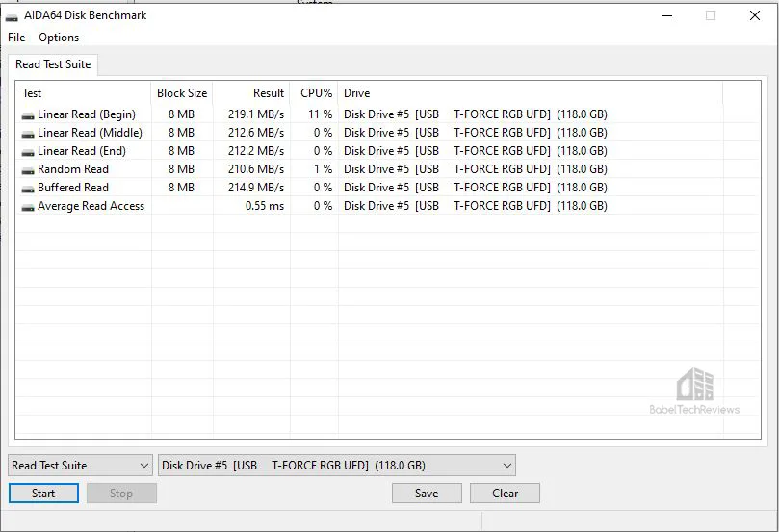
Task: Select the Average Read Access row label
Action: [91, 206]
